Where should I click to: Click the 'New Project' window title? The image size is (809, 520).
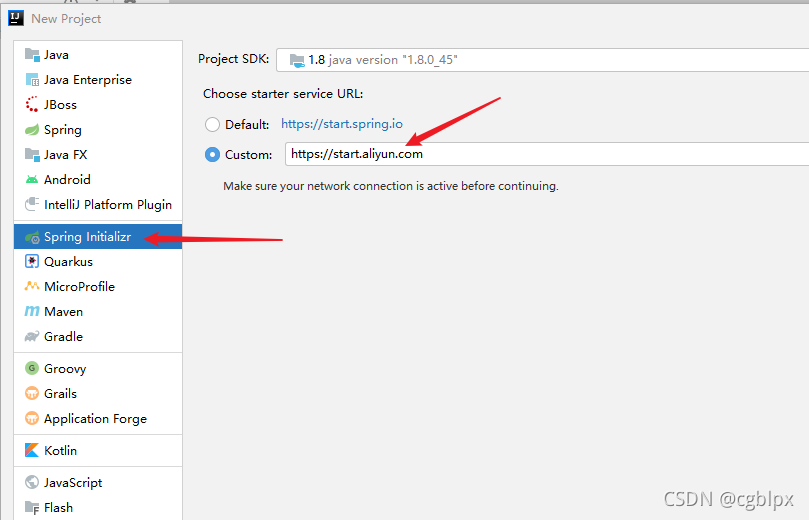point(66,19)
